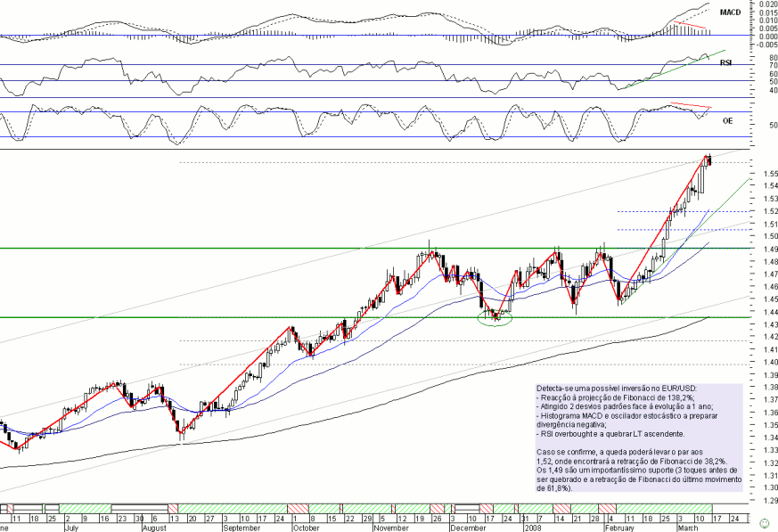Click the 40 level on the RSI scale

click(x=773, y=90)
